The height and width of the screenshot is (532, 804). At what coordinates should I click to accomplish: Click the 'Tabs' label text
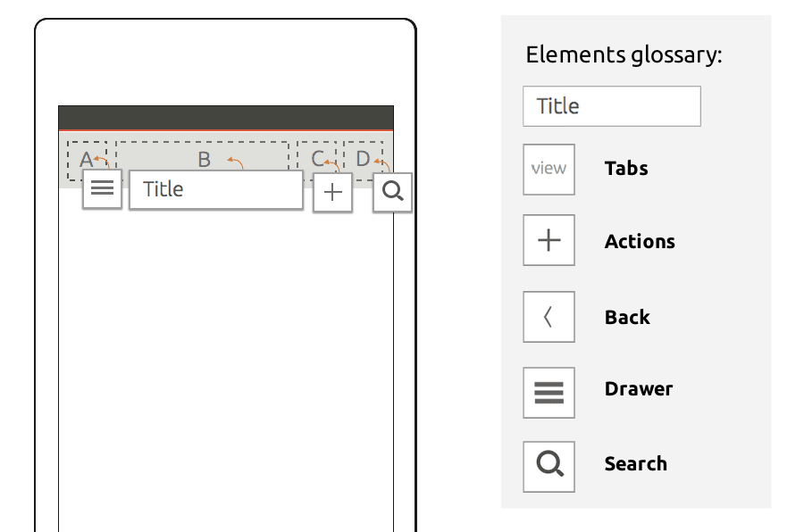point(626,169)
